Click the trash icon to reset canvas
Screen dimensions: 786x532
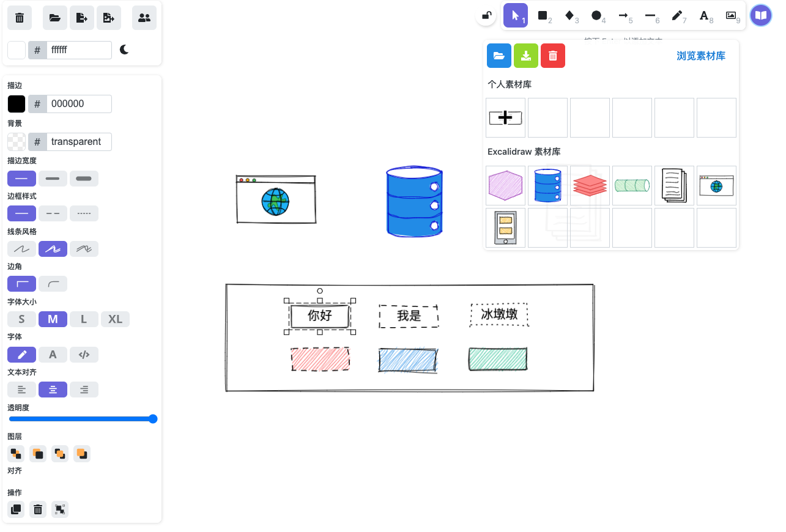tap(20, 18)
